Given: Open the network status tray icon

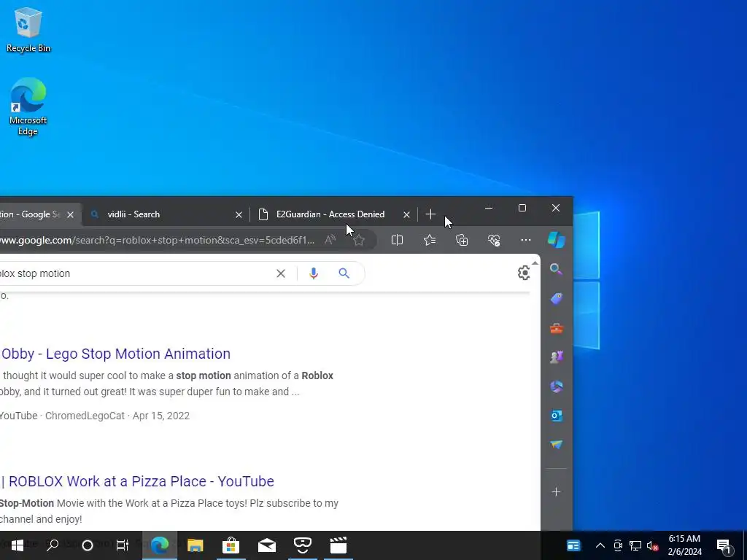Looking at the screenshot, I should (x=635, y=545).
